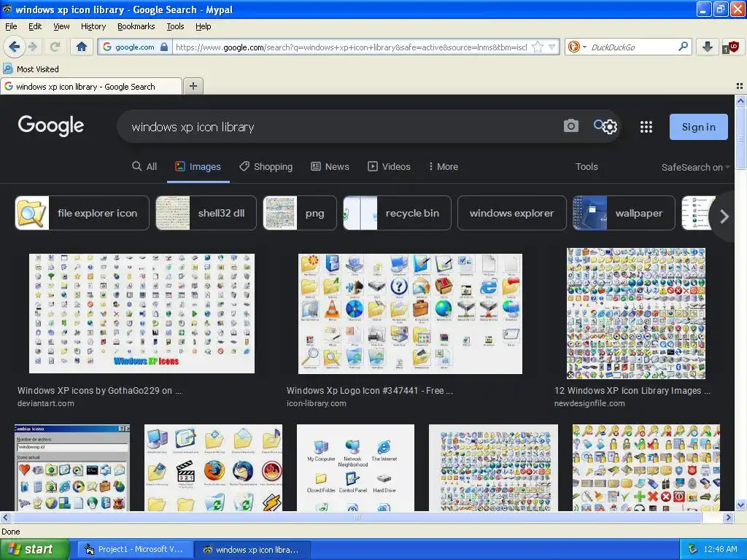Click the Forward navigation arrow

click(x=33, y=47)
